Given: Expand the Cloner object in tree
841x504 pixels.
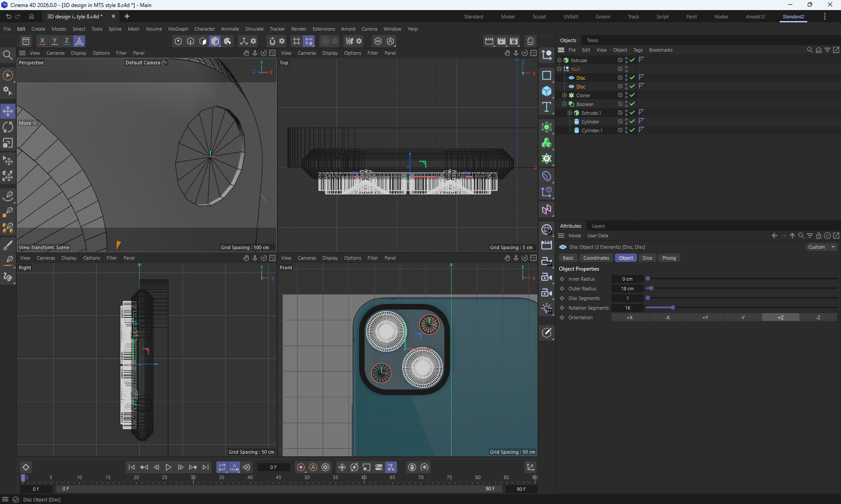Looking at the screenshot, I should 564,95.
